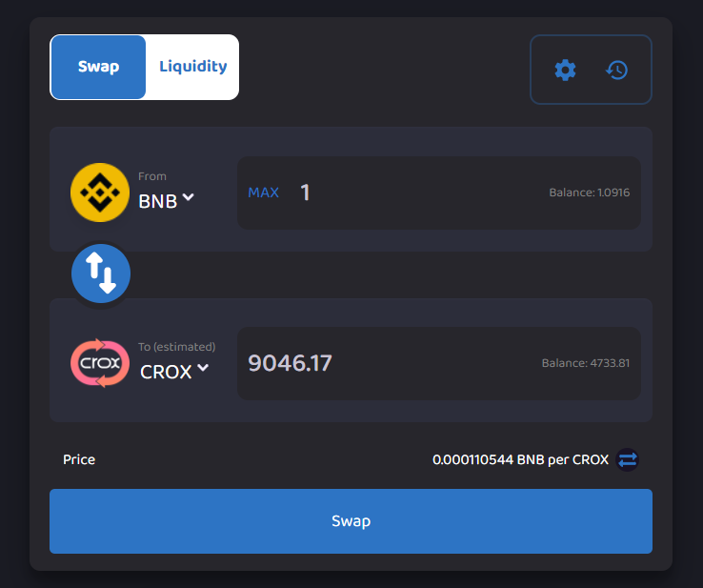Screen dimensions: 703x588
Task: Click MAX to use full balance
Action: click(x=264, y=193)
